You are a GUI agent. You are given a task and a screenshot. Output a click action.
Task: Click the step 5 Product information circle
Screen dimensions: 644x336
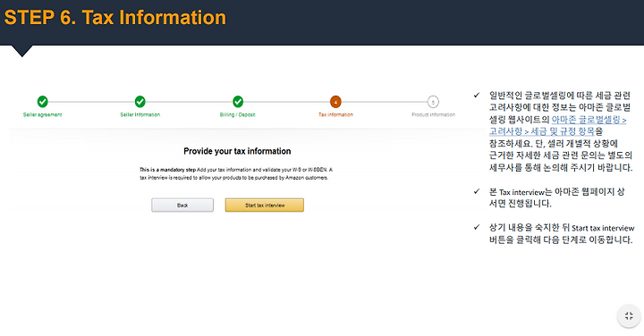click(x=433, y=102)
